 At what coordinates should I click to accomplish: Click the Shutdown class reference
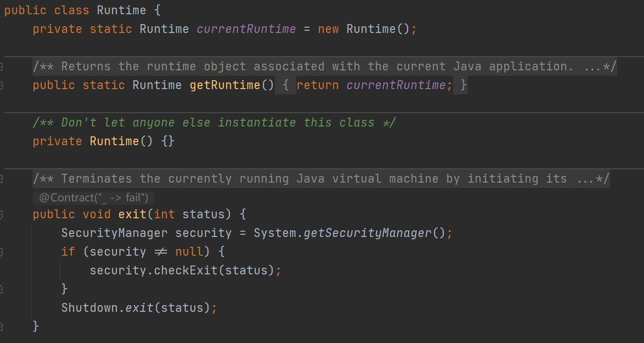pyautogui.click(x=90, y=308)
